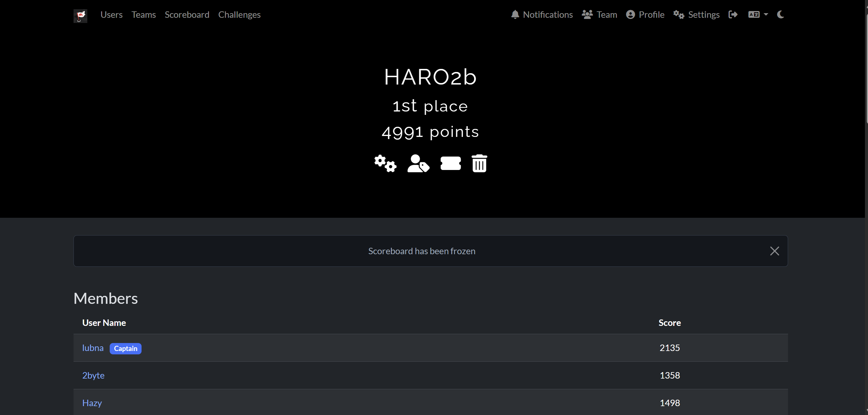Open team edit gears icon
This screenshot has height=415, width=868.
[385, 164]
